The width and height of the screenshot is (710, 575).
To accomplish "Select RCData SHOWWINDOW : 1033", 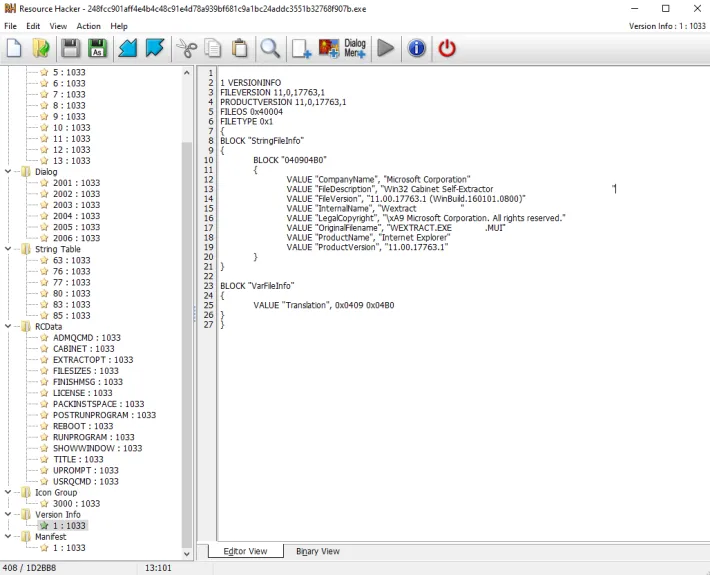I will tap(97, 448).
